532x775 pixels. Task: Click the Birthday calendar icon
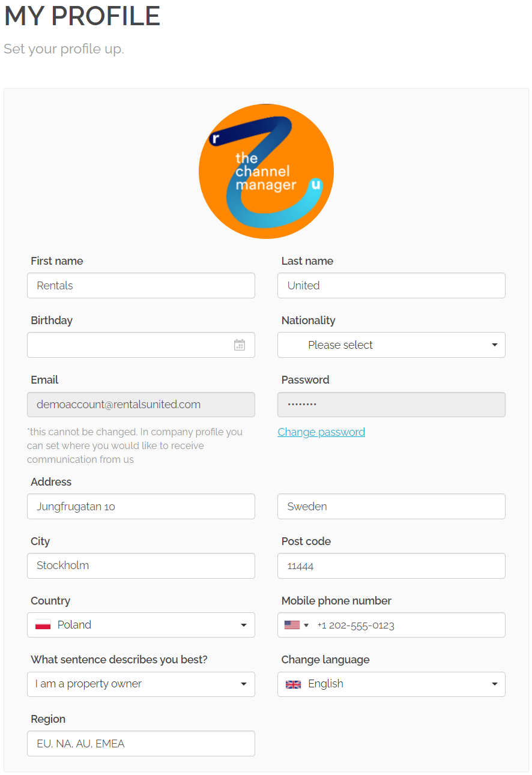tap(239, 345)
